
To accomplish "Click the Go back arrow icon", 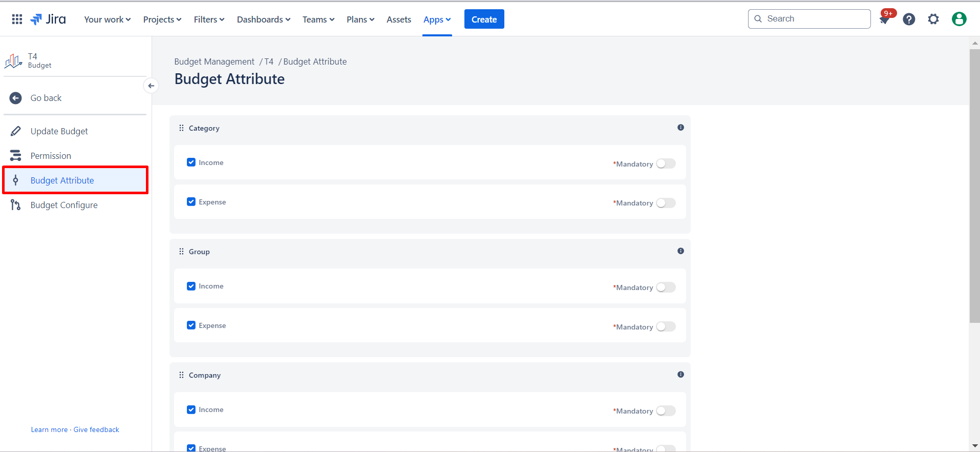I will (16, 98).
